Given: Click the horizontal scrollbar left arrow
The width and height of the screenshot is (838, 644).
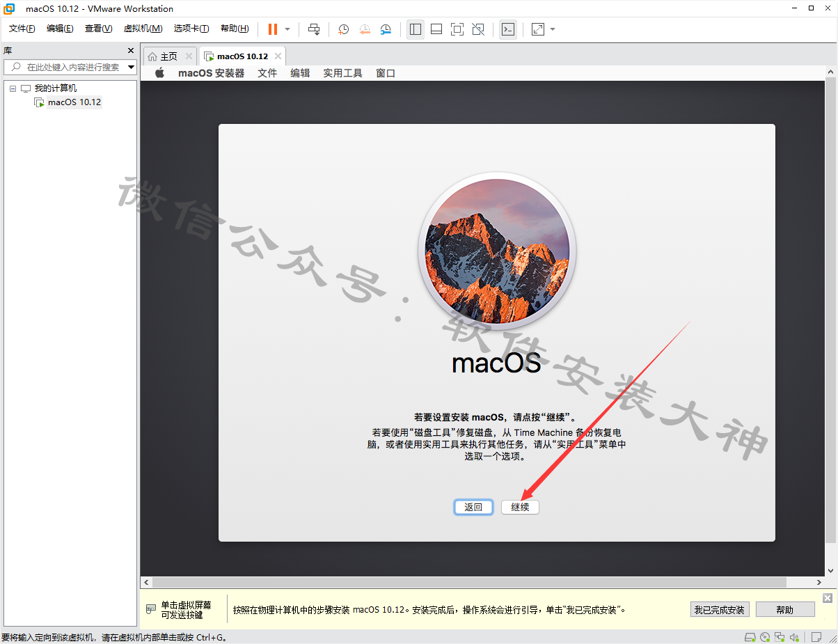Looking at the screenshot, I should (146, 582).
